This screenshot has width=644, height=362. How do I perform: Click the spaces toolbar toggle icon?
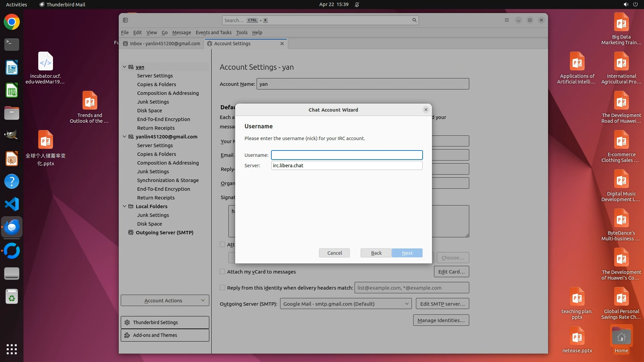(125, 20)
